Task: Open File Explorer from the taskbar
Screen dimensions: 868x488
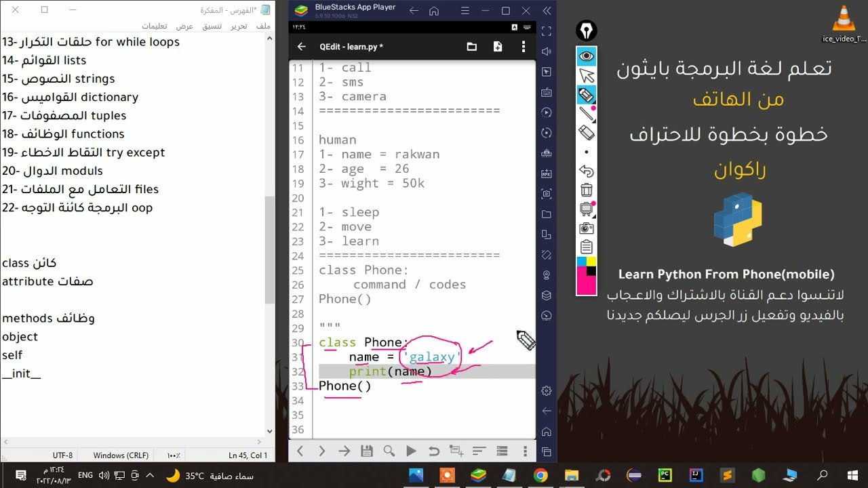Action: [x=572, y=474]
